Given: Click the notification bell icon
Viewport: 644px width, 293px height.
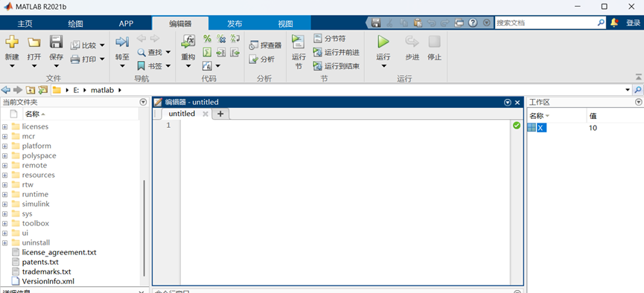Looking at the screenshot, I should (x=614, y=23).
